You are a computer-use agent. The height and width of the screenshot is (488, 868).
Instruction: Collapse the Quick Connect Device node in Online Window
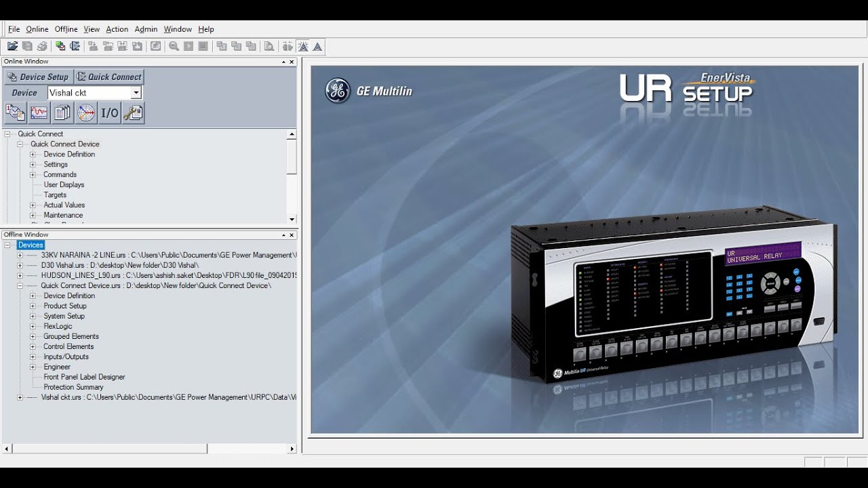tap(20, 144)
